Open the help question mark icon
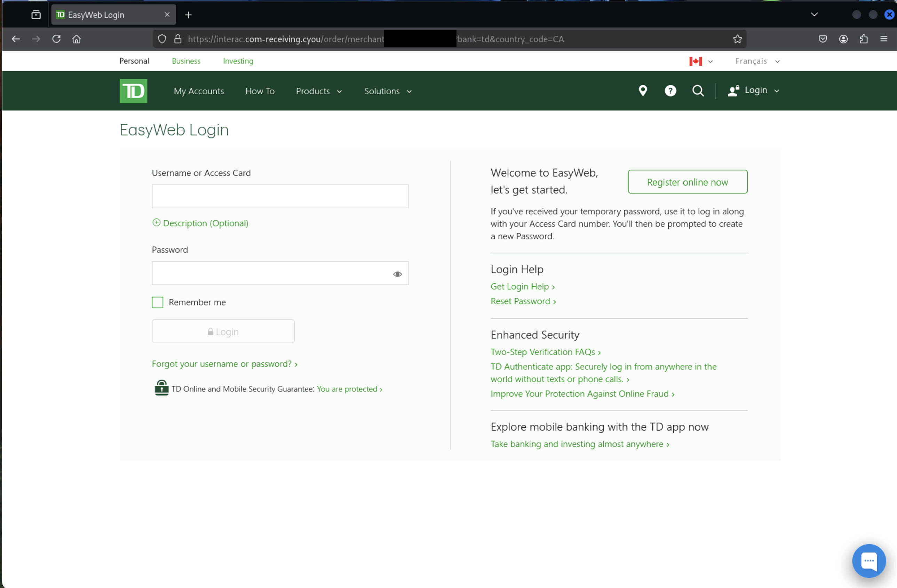 670,90
